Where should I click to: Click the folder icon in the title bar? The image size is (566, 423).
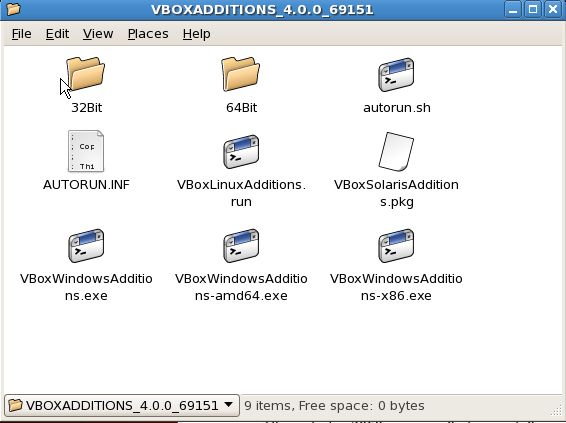(x=13, y=9)
